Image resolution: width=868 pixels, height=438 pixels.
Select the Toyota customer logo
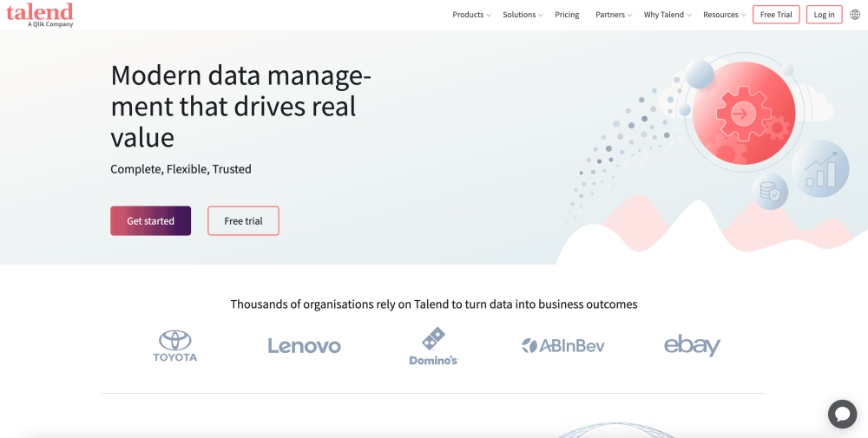(175, 346)
